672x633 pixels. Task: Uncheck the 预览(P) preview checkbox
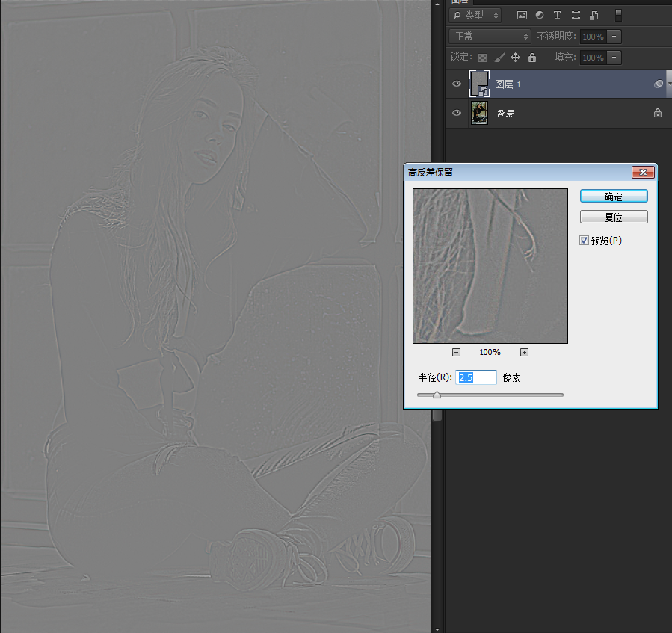tap(585, 241)
